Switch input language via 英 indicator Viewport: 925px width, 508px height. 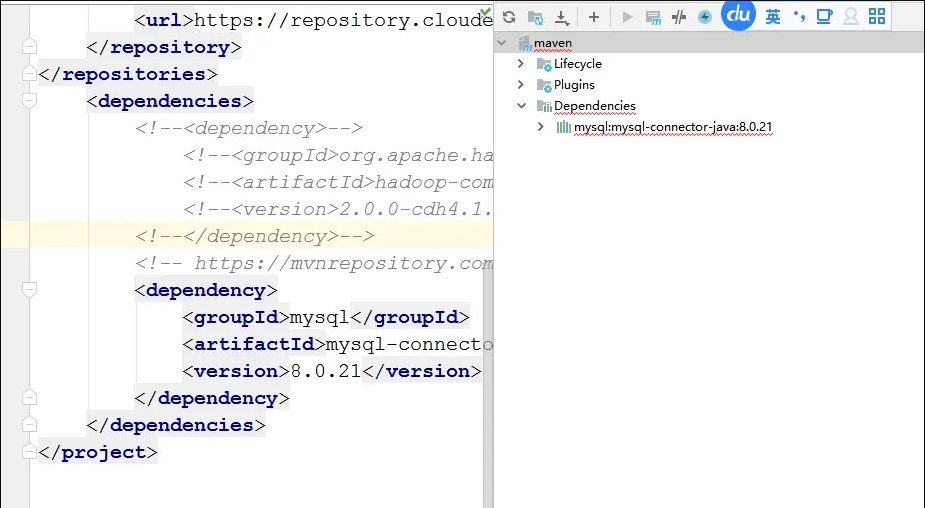[x=773, y=17]
